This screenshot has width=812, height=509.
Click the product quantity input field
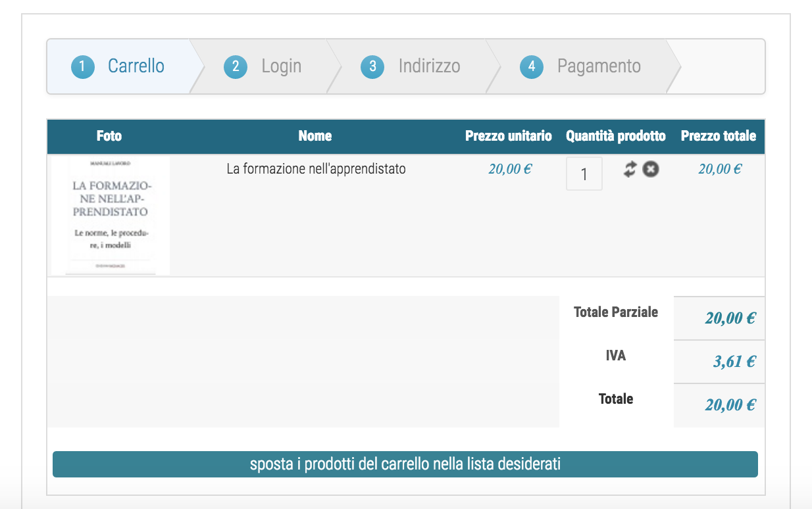coord(584,174)
